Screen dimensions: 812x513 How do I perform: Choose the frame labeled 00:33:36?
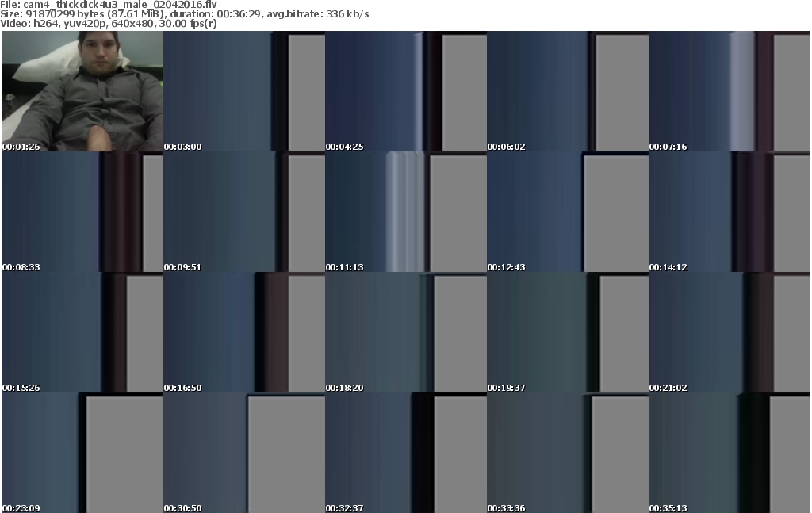pos(568,453)
